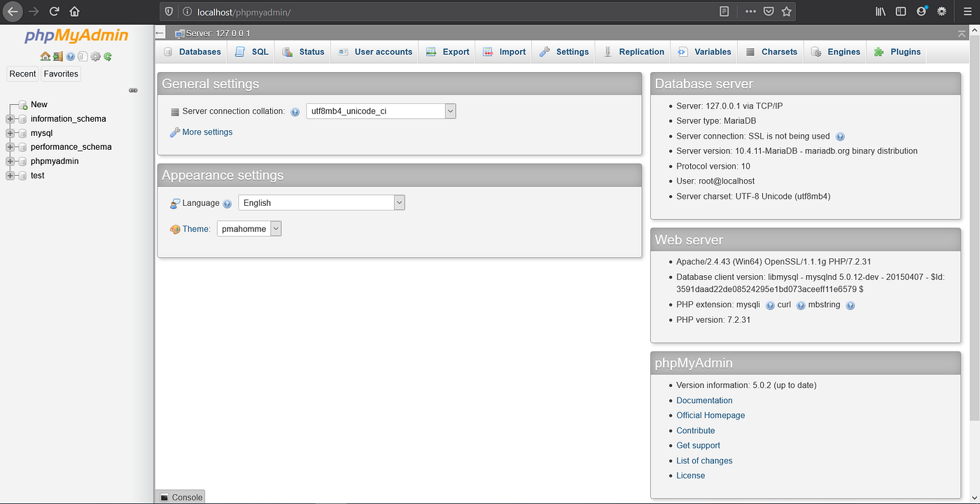Click the help icon next to mbstring
This screenshot has height=504, width=980.
pos(850,305)
